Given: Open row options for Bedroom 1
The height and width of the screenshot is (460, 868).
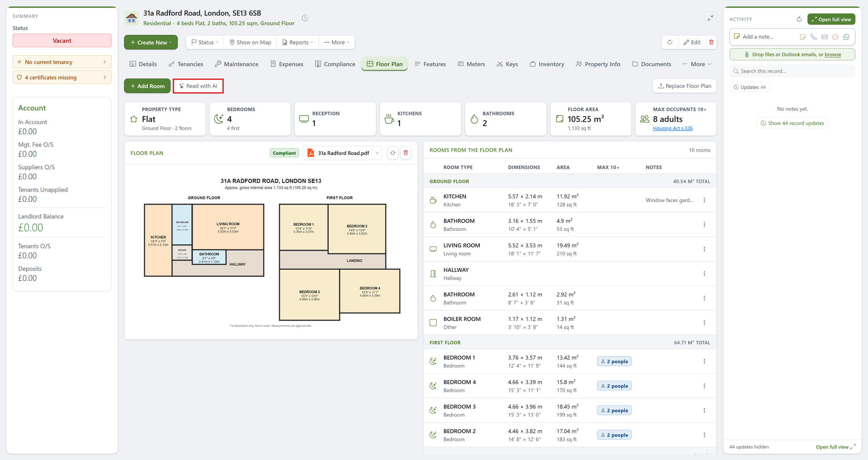Looking at the screenshot, I should coord(704,361).
